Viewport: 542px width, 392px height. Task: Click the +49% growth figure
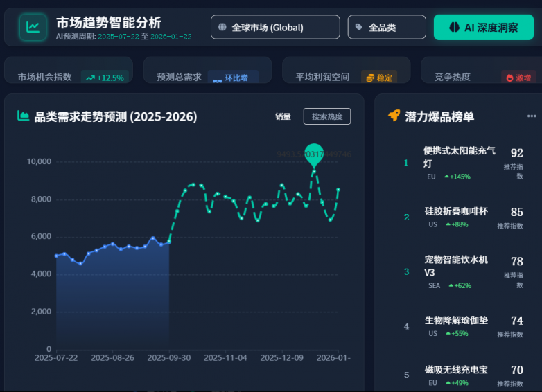pyautogui.click(x=457, y=383)
